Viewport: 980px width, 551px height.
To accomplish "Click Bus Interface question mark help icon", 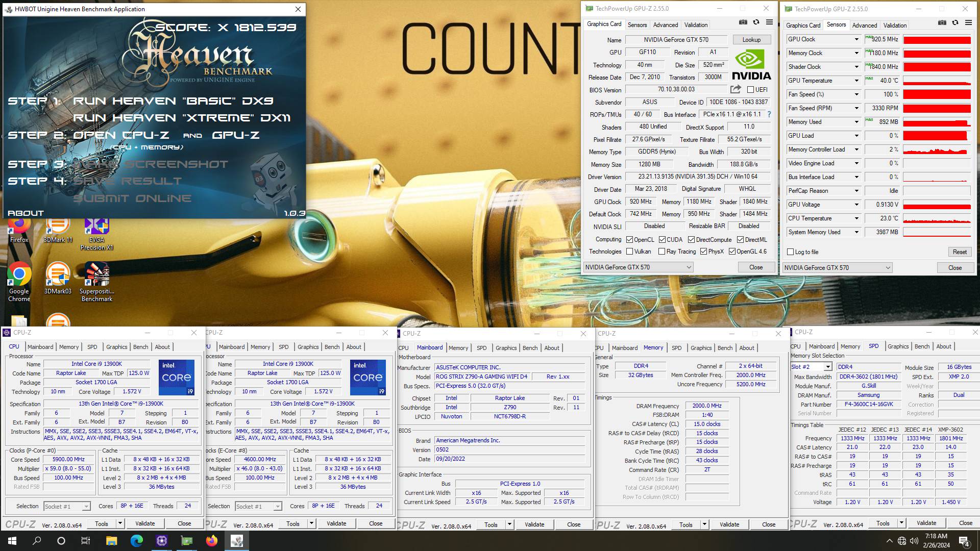I will [769, 114].
